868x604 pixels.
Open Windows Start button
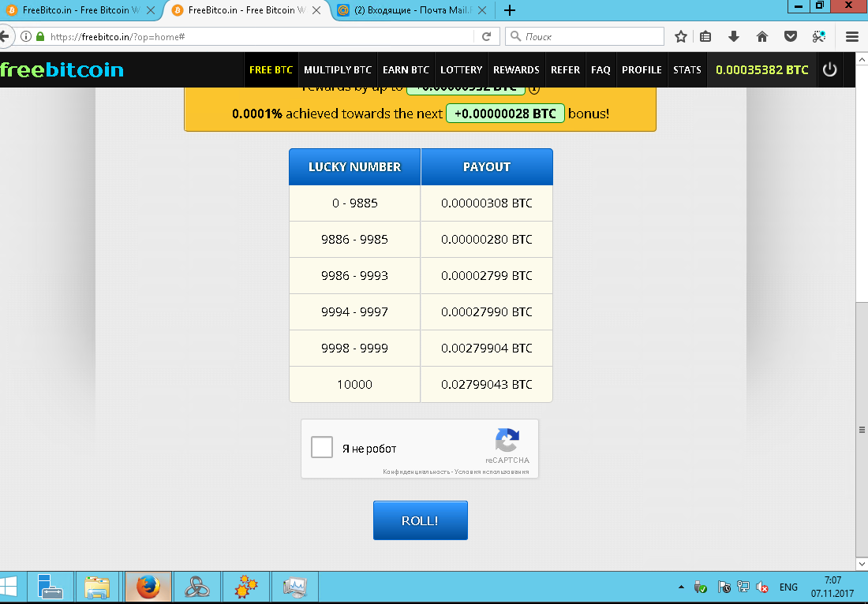(9, 587)
